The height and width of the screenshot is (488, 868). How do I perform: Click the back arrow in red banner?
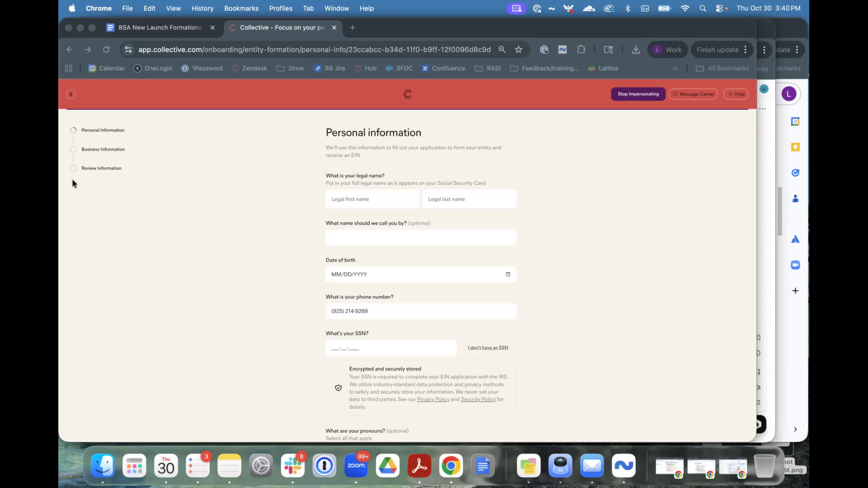(x=71, y=94)
